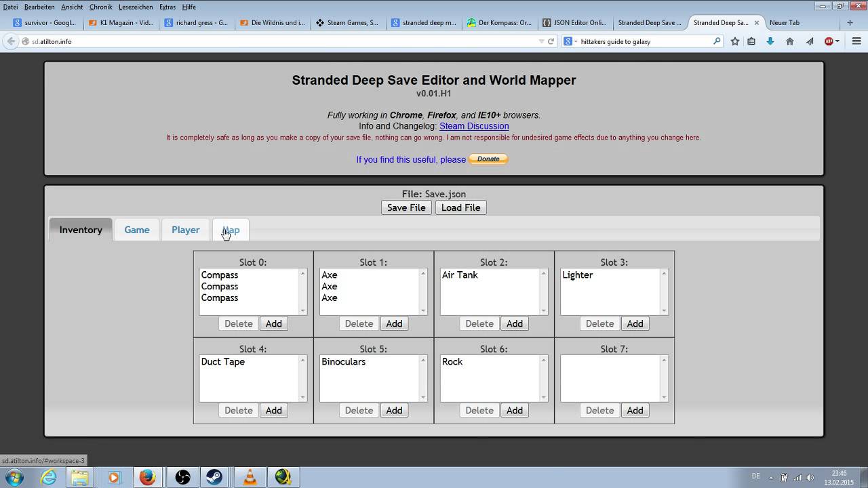Click the volume icon in the system tray
This screenshot has height=488, width=868.
810,477
